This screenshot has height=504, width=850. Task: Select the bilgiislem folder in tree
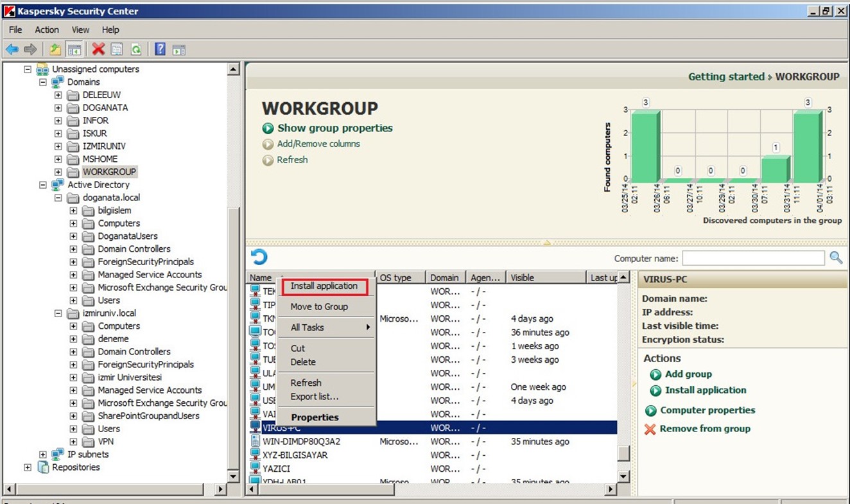click(x=114, y=211)
